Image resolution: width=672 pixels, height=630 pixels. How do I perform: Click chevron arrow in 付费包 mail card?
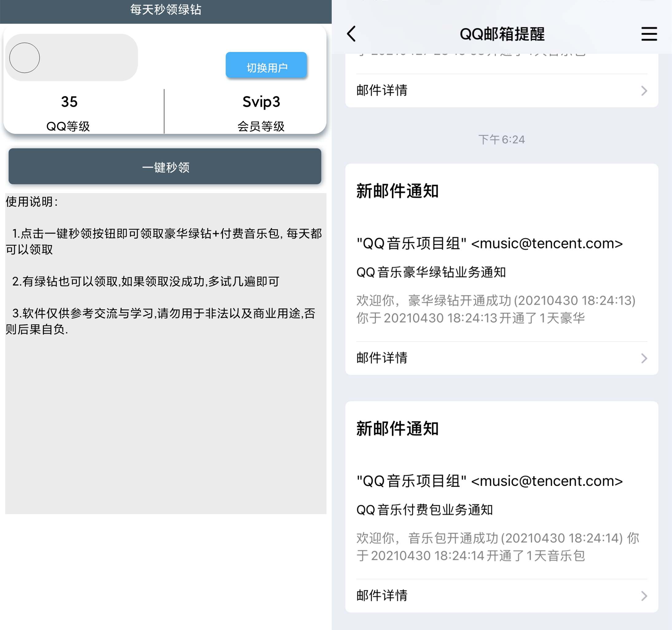point(644,596)
